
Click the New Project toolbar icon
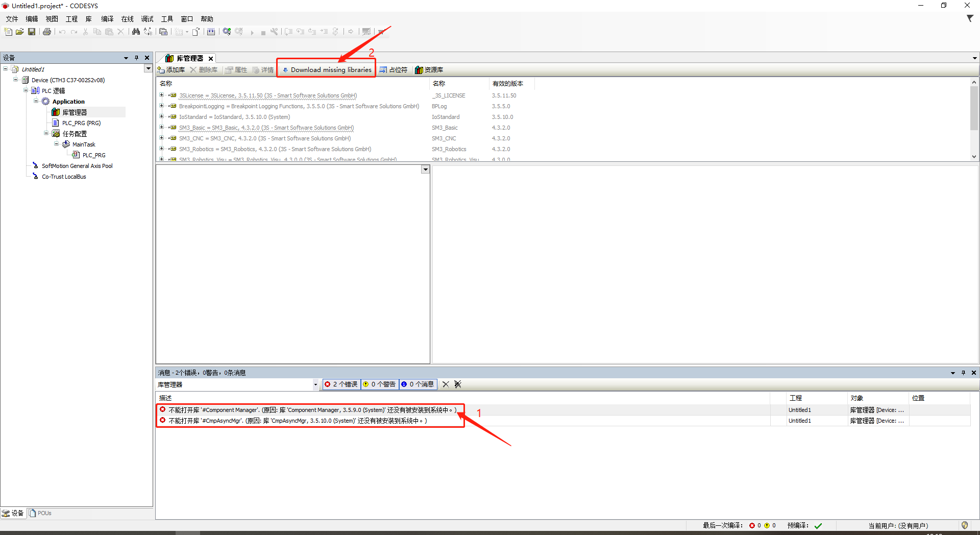tap(8, 32)
